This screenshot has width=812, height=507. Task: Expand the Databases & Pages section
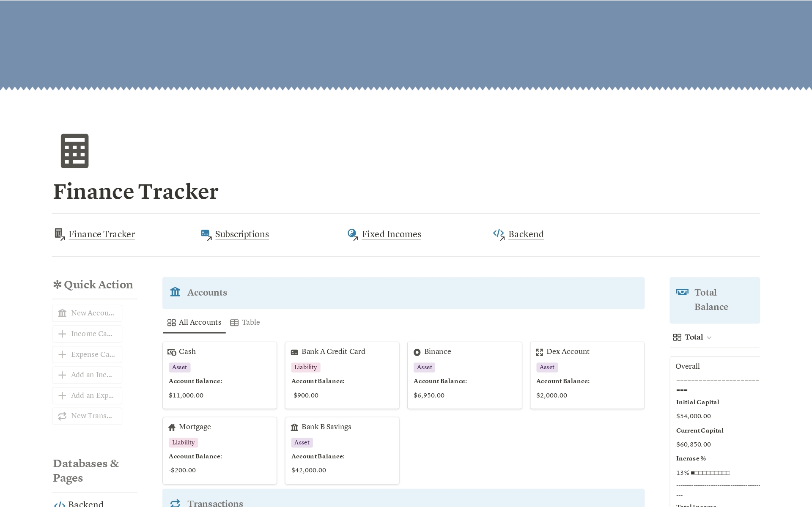tap(86, 470)
